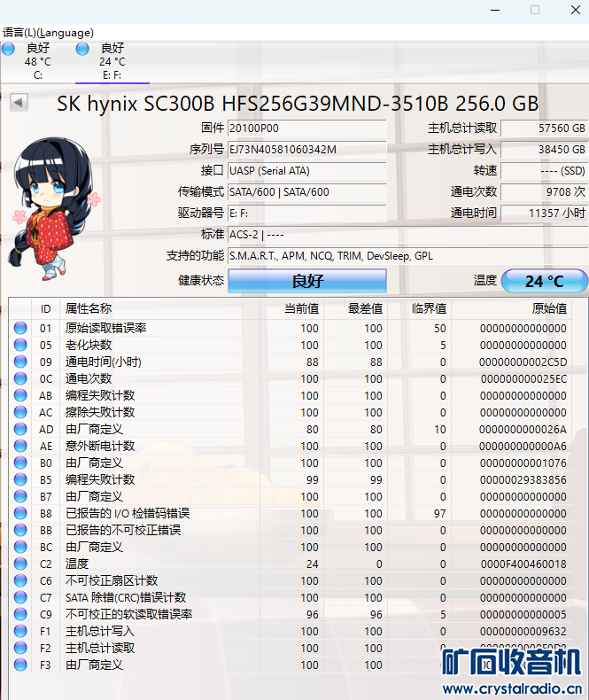
Task: Click the ID column header
Action: click(45, 309)
